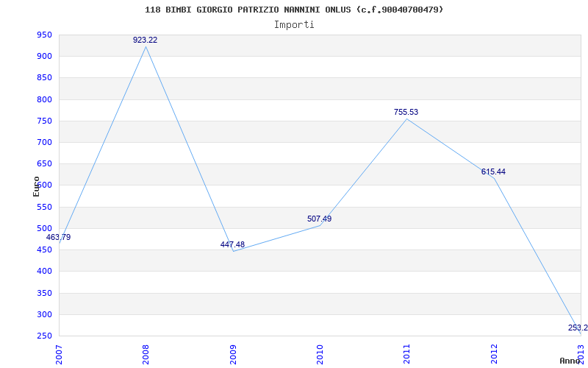The height and width of the screenshot is (368, 588).
Task: Click the 650 y-axis tick label
Action: (x=44, y=163)
